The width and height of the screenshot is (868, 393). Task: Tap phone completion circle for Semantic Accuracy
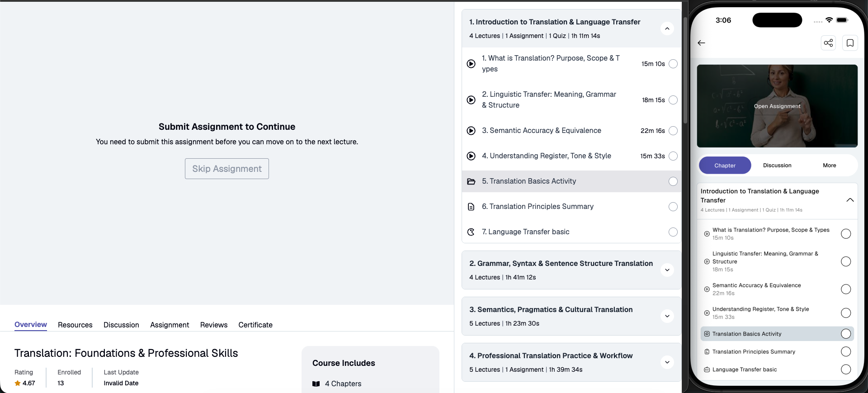[x=846, y=289]
